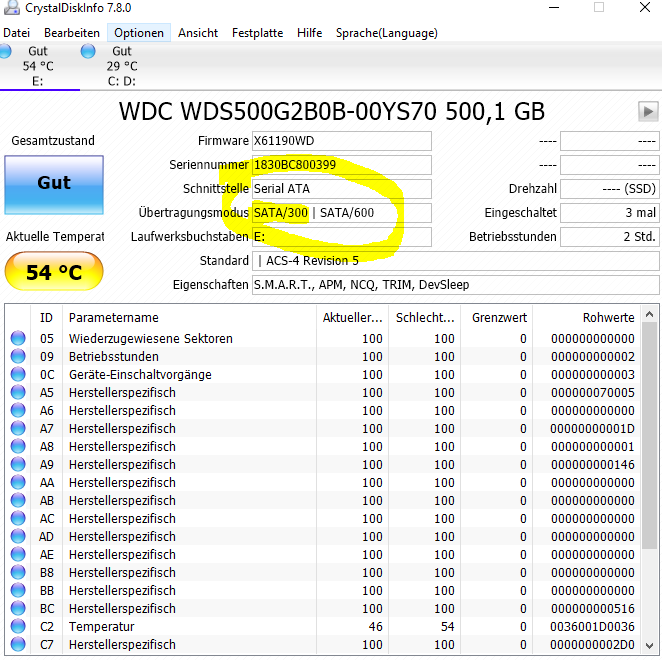Click raw value 0000000002D0 in row C7
Screen dimensions: 662x660
592,645
